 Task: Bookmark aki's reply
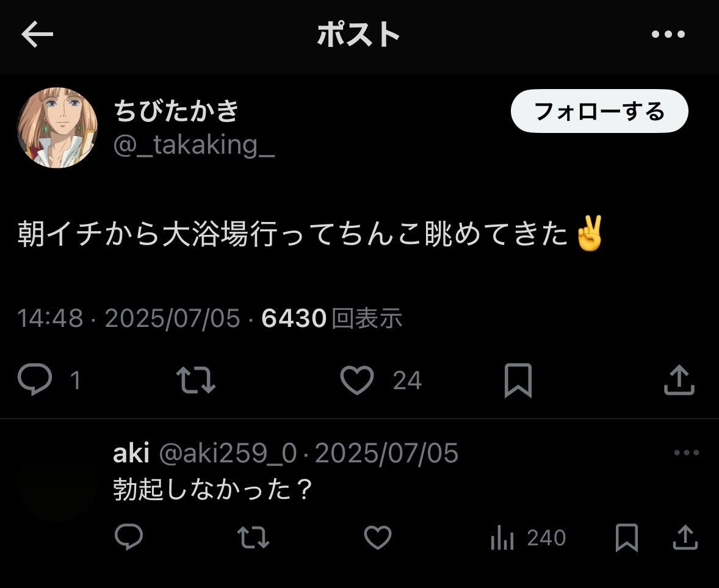pos(627,537)
